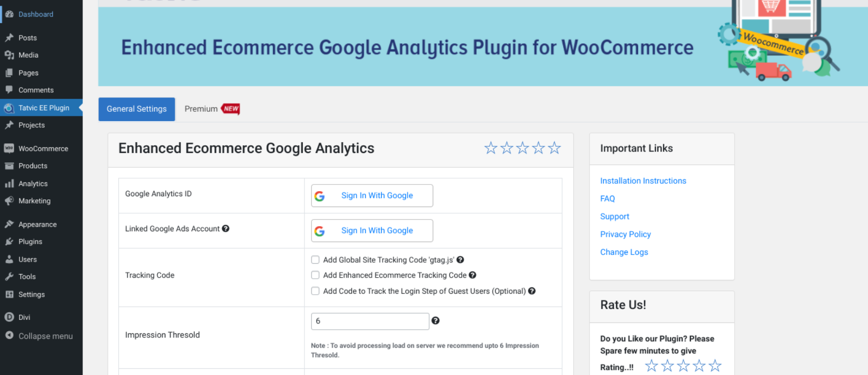Open Plugins in the admin sidebar
The width and height of the screenshot is (868, 375).
point(30,242)
